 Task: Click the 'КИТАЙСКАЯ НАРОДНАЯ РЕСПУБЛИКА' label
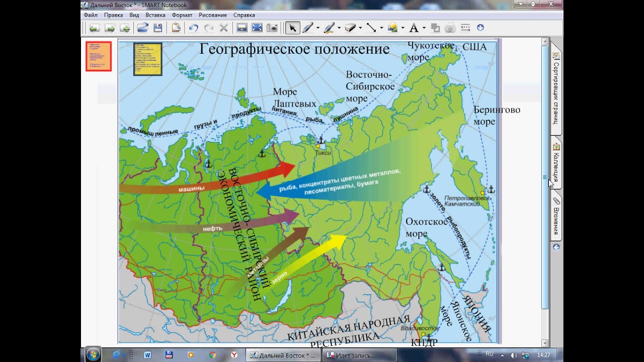(348, 332)
